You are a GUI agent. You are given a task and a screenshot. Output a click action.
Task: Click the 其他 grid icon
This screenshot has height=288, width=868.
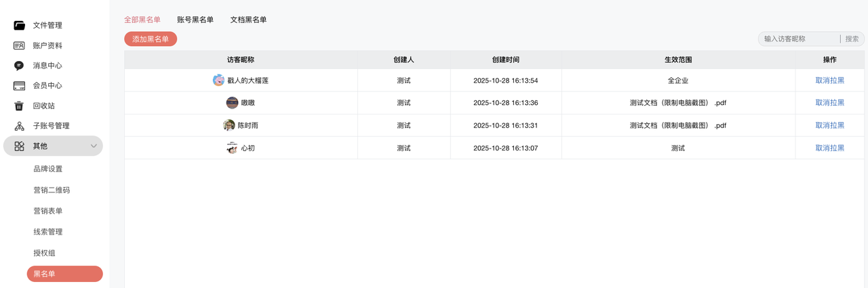[19, 146]
